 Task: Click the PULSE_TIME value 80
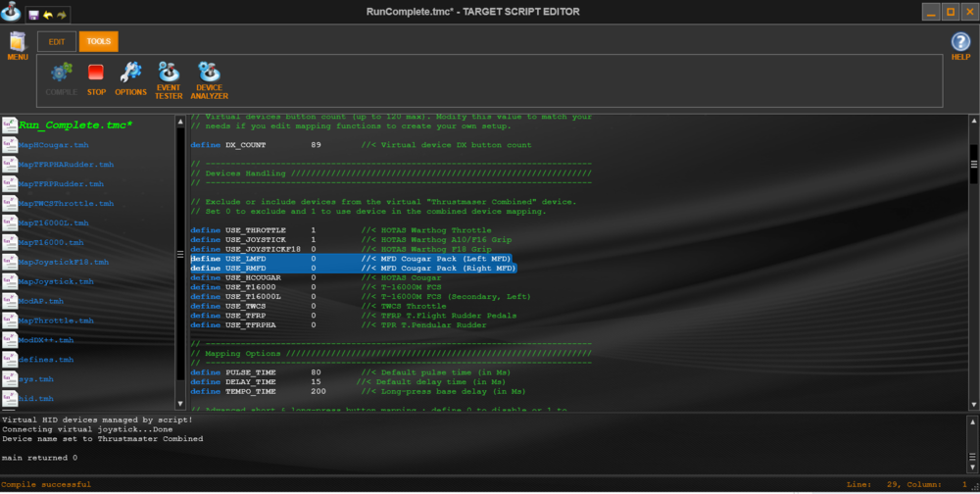316,372
